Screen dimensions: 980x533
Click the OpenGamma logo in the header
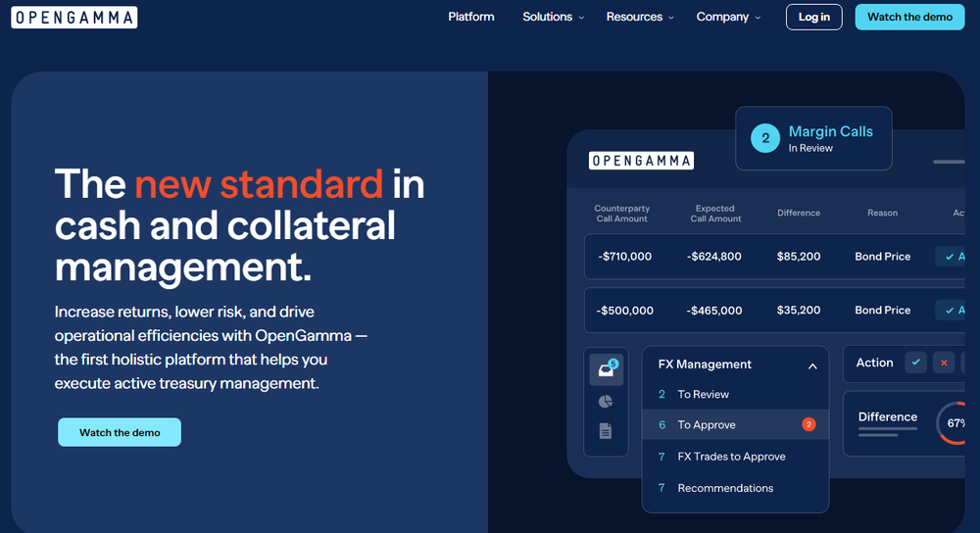(73, 18)
